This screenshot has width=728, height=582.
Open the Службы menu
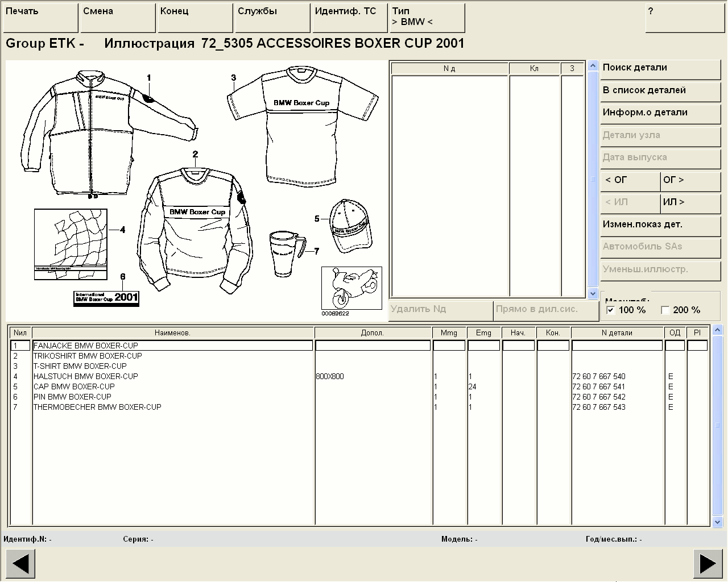point(272,18)
